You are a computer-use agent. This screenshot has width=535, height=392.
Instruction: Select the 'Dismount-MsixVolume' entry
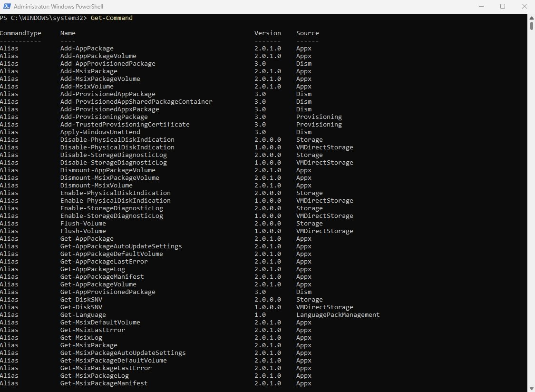97,186
